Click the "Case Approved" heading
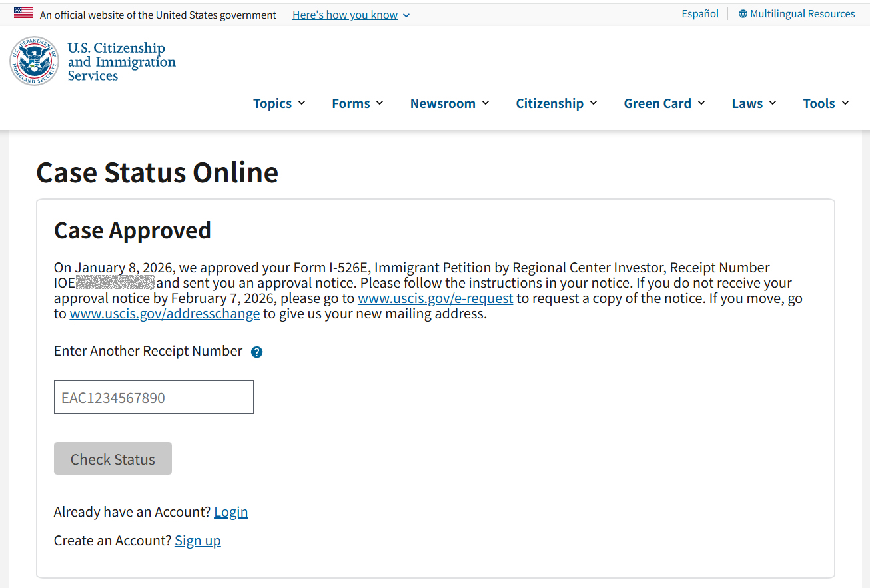This screenshot has width=870, height=588. [133, 230]
